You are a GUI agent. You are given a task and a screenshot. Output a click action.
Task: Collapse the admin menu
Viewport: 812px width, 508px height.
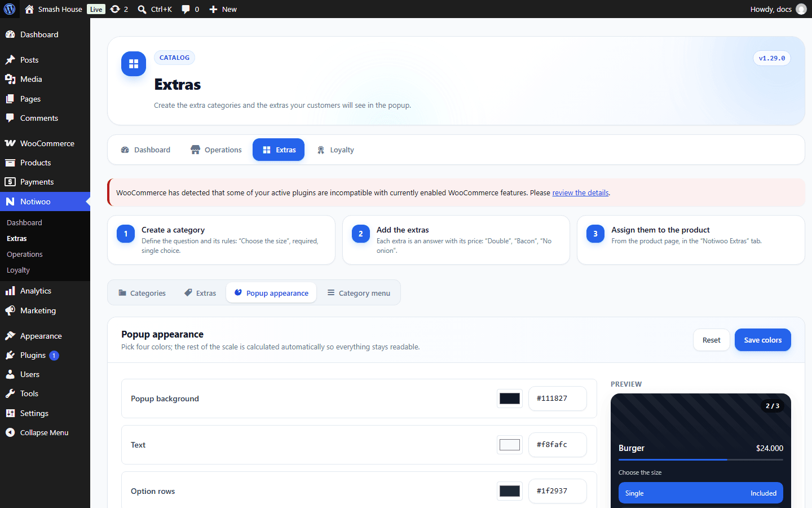click(x=45, y=432)
